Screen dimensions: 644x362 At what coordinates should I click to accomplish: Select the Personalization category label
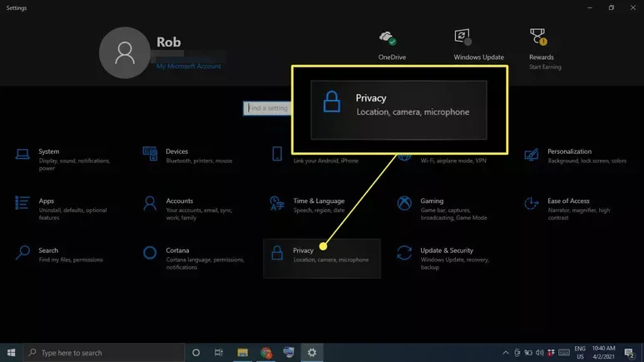(569, 151)
